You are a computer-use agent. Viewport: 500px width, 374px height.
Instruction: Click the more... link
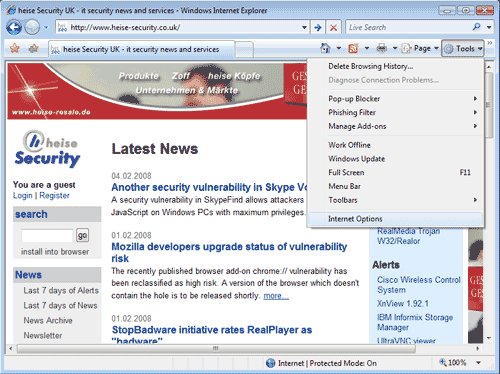coord(276,296)
